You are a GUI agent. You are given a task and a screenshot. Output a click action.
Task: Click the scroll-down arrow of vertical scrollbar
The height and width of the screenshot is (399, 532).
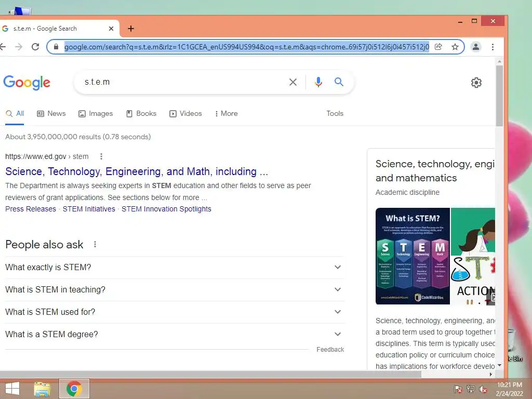tap(499, 365)
